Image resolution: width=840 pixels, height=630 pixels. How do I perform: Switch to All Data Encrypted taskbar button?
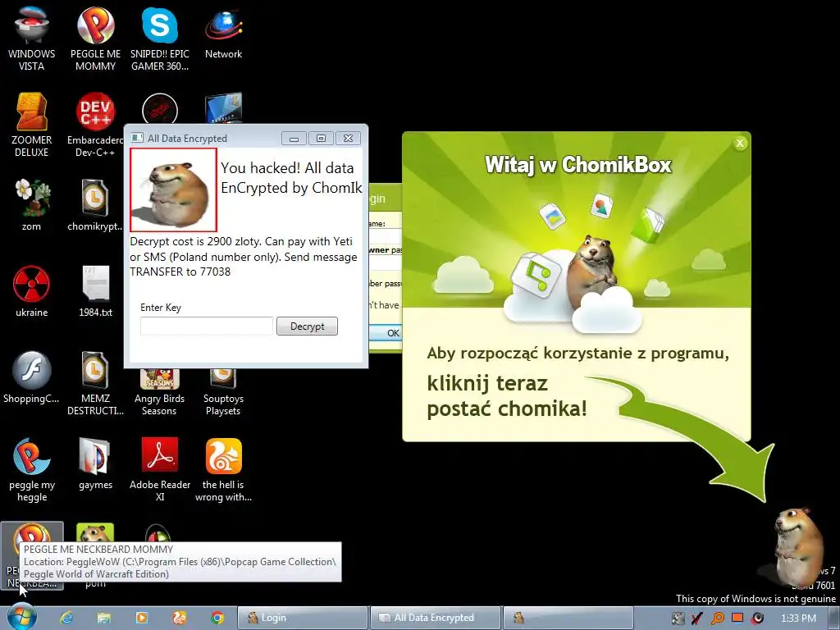[x=435, y=618]
